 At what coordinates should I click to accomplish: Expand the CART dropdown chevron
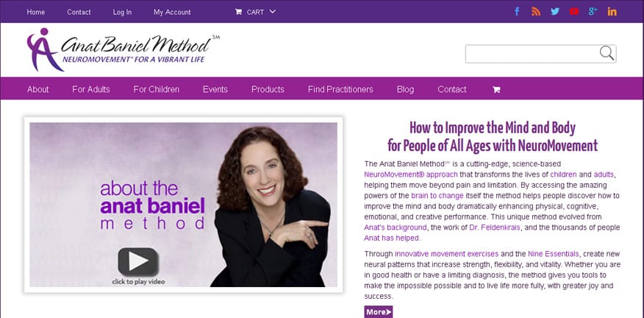click(x=272, y=12)
